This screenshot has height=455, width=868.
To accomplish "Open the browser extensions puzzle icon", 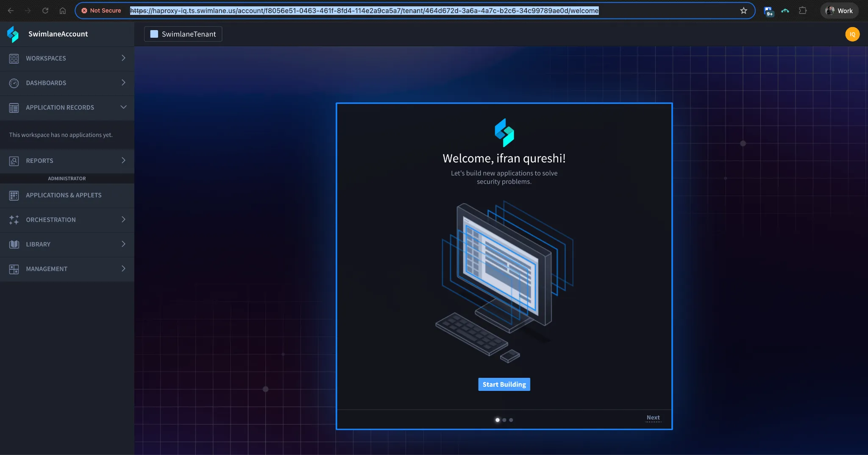I will click(803, 11).
